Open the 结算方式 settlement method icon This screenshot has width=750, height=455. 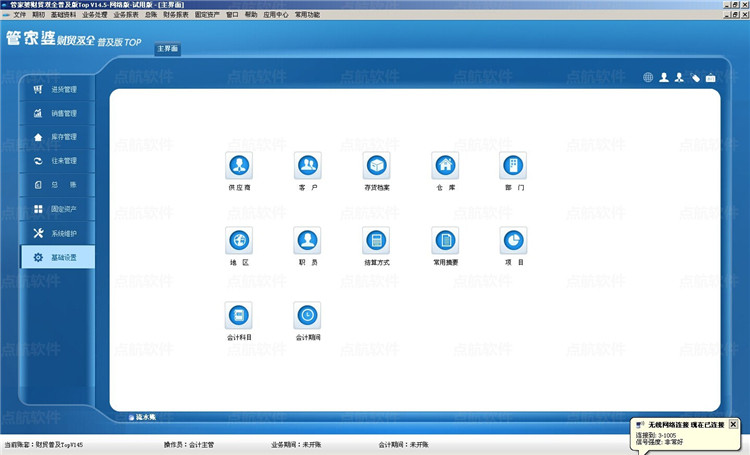tap(376, 240)
